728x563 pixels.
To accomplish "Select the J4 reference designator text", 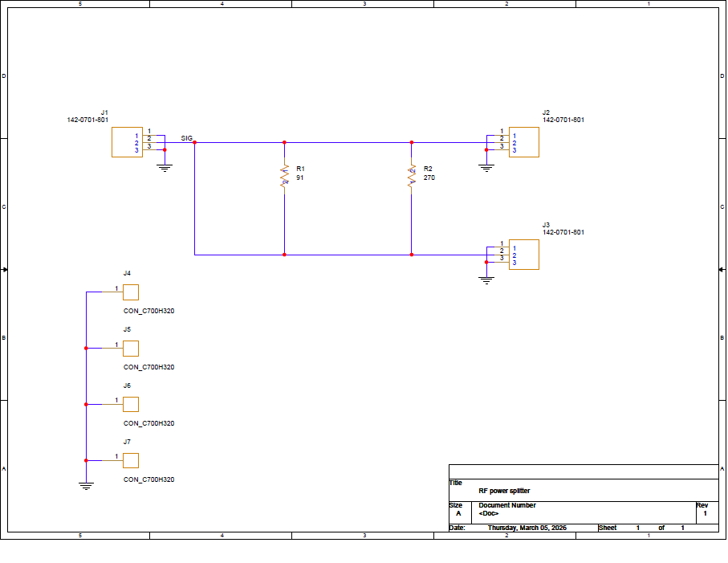I will coord(127,273).
